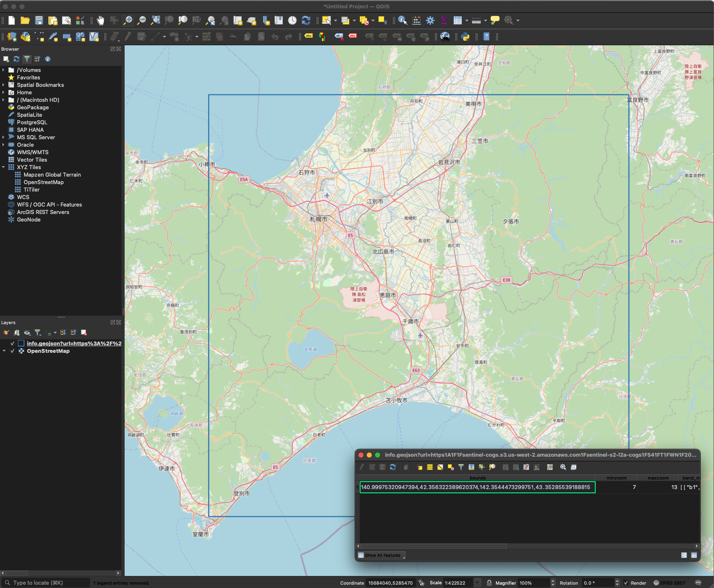Expand the Macintosh HD node

coord(3,100)
